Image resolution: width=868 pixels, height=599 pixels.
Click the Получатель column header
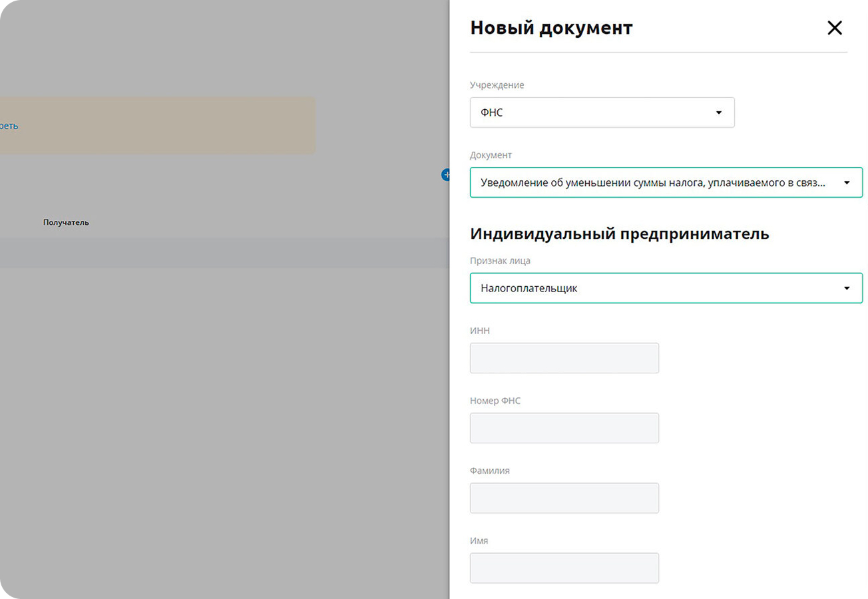point(66,222)
